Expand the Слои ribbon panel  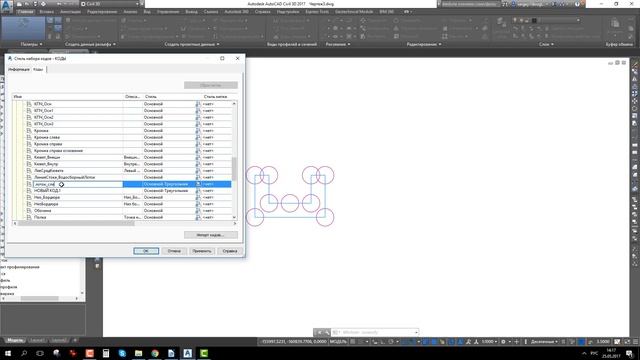[x=546, y=44]
